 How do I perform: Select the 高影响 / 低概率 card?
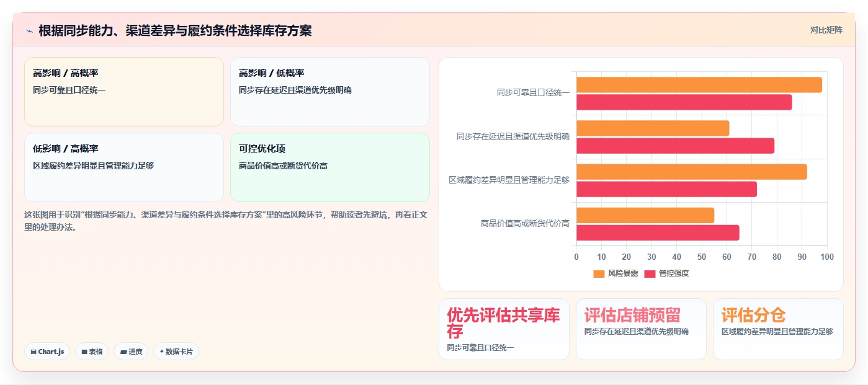pyautogui.click(x=330, y=92)
